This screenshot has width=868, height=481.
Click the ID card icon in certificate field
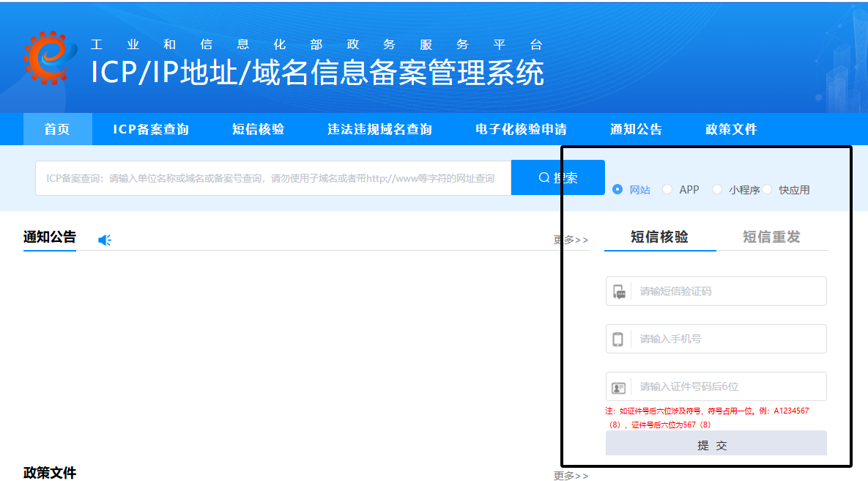pyautogui.click(x=618, y=388)
